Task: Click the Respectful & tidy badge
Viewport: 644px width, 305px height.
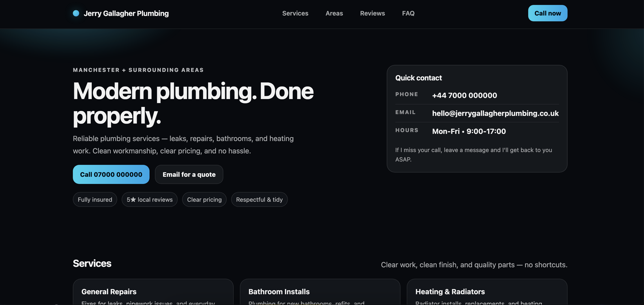Action: [259, 199]
